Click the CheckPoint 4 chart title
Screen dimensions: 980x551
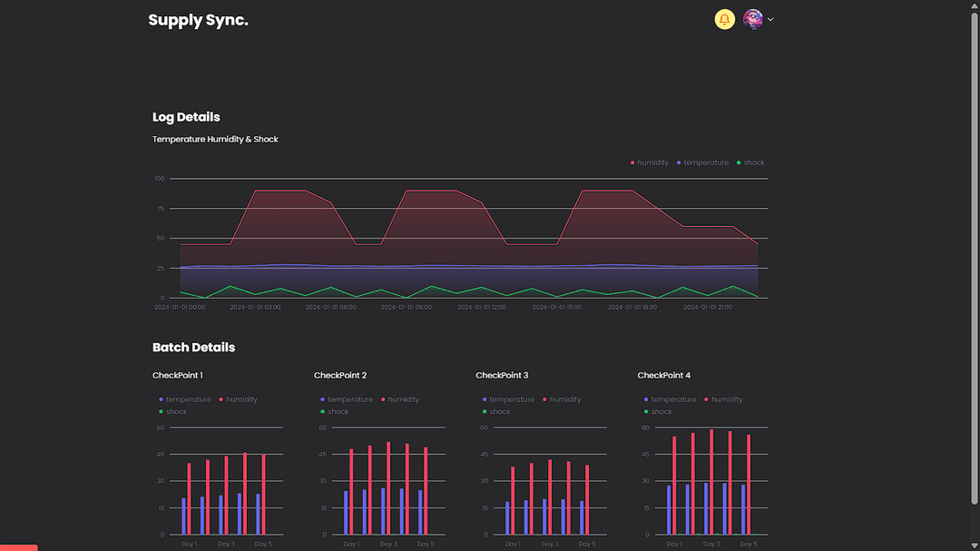coord(663,375)
